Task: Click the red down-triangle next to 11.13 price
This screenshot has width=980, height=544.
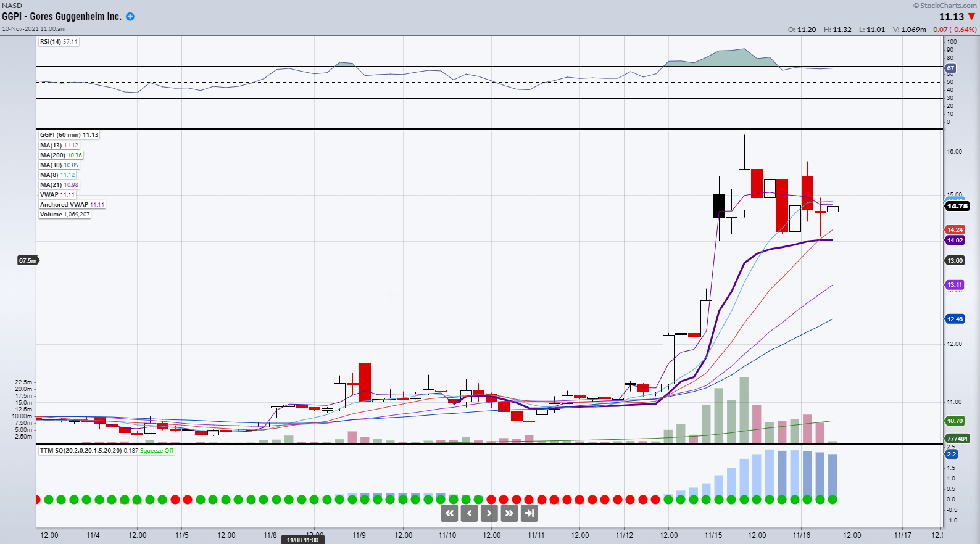Action: (971, 17)
